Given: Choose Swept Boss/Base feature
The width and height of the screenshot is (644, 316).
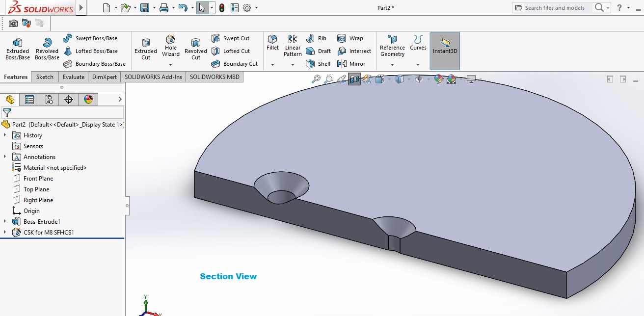Looking at the screenshot, I should [90, 38].
